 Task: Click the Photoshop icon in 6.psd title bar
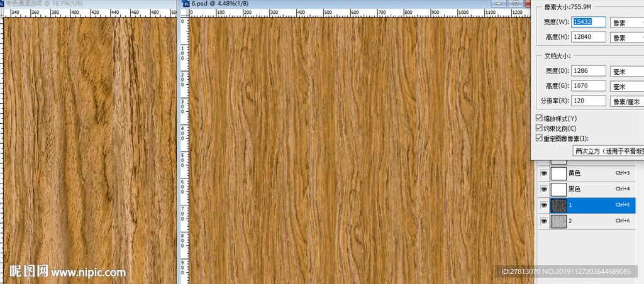(186, 3)
